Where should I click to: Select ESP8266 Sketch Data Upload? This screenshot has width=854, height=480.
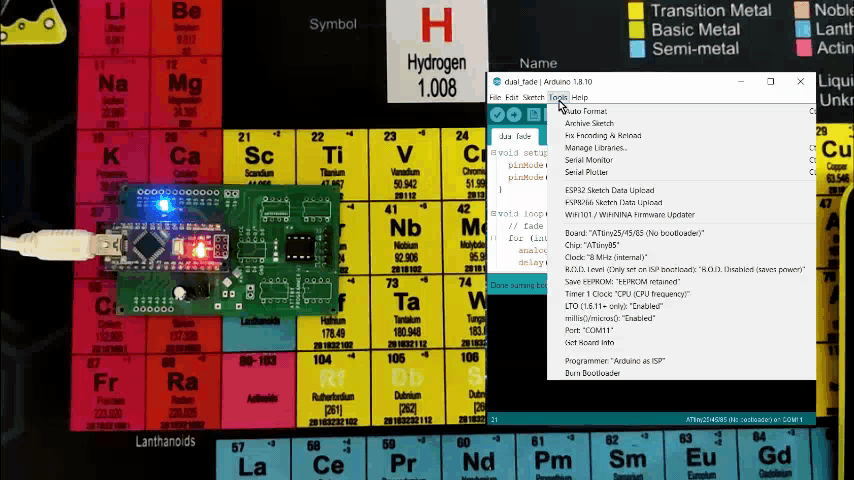(681, 203)
